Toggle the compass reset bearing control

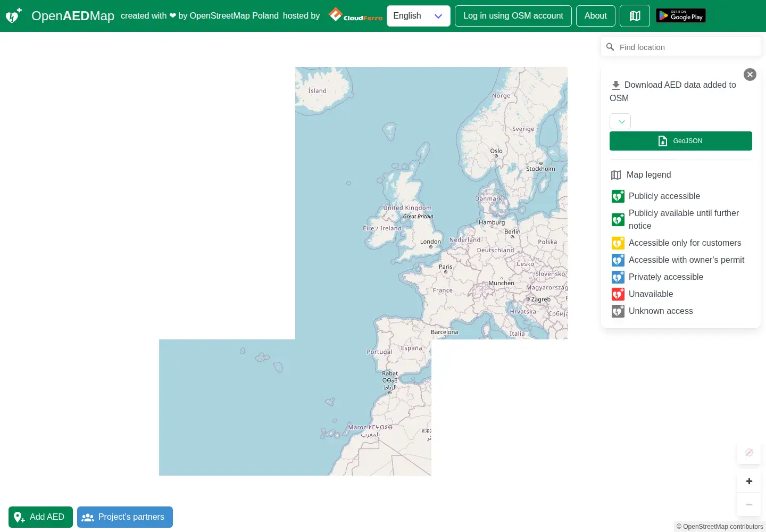point(749,452)
